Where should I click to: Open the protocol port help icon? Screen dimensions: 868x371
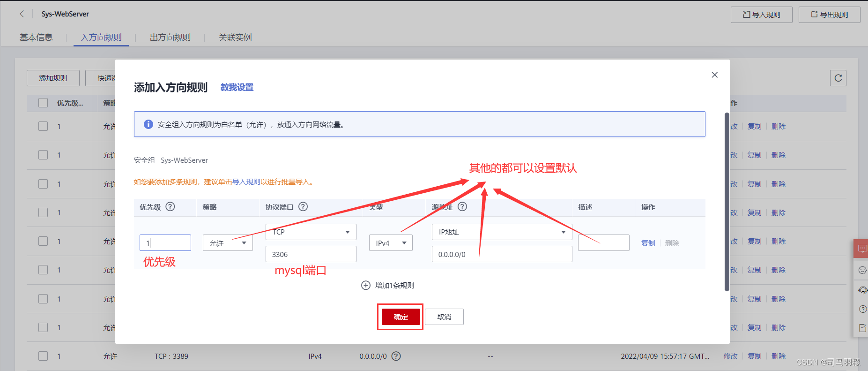(x=303, y=207)
